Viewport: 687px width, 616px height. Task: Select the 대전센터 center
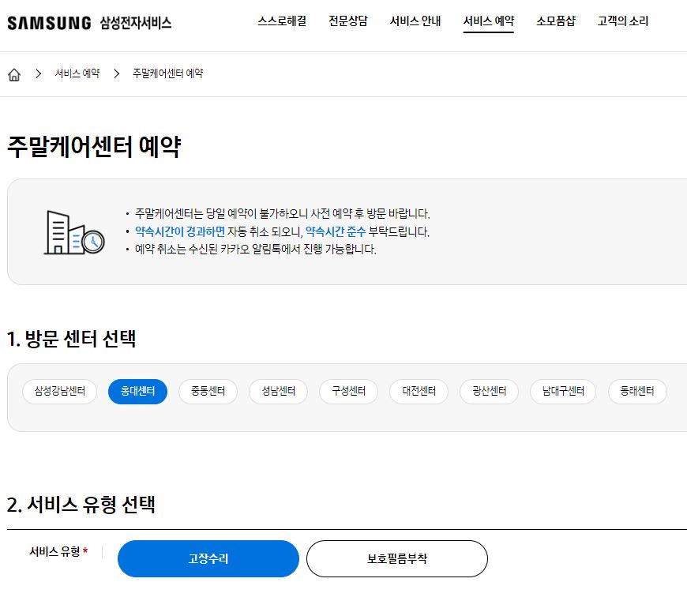pos(419,391)
